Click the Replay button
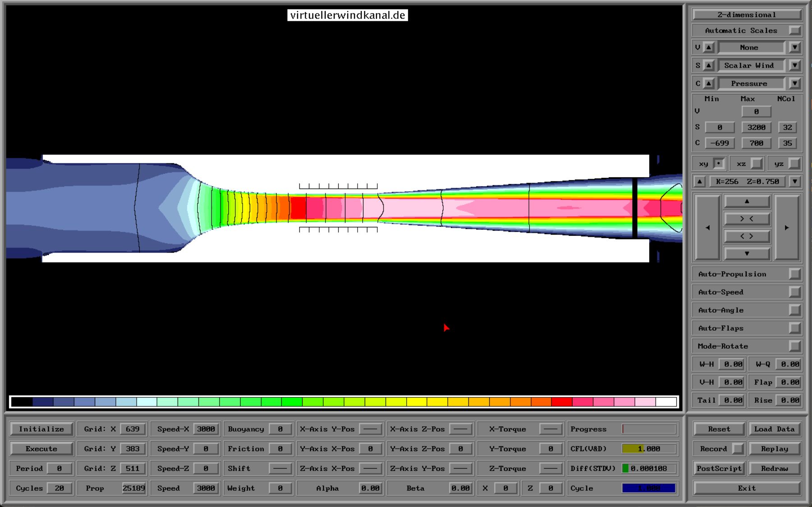812x507 pixels. [x=774, y=449]
